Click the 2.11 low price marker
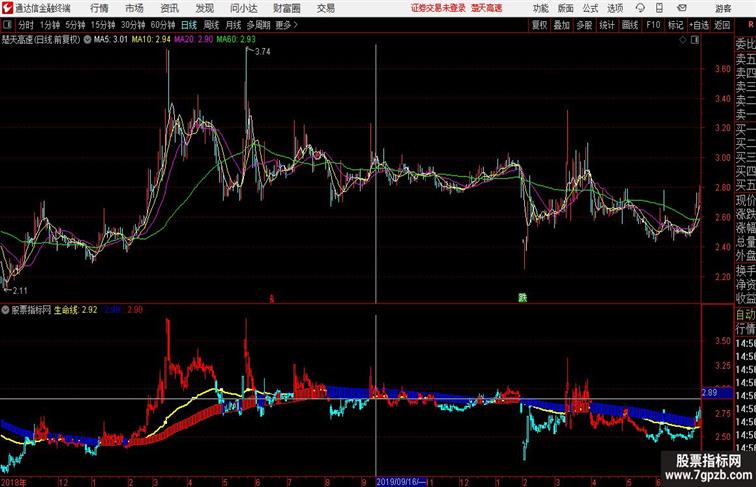This screenshot has width=756, height=487. [20, 291]
